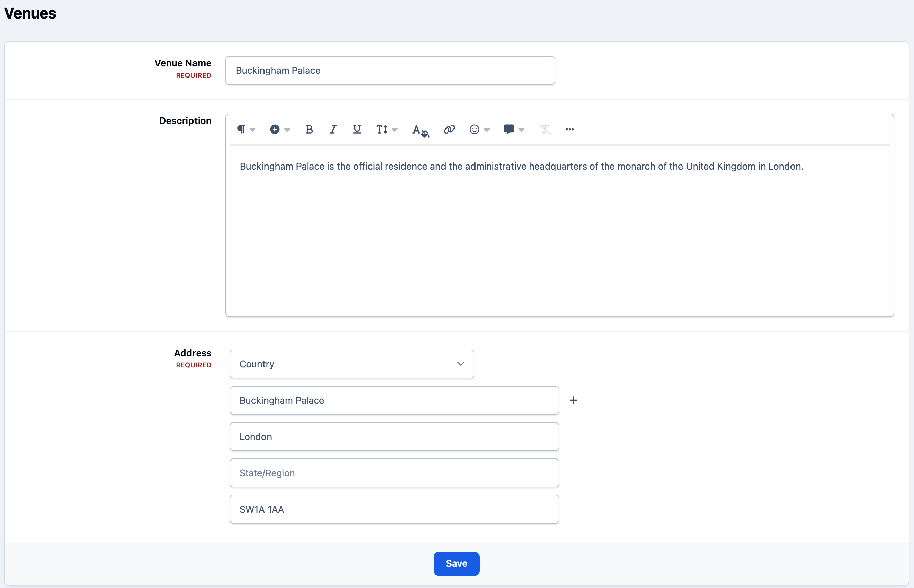Click the Venue Name input field
Viewport: 914px width, 588px height.
pos(390,70)
